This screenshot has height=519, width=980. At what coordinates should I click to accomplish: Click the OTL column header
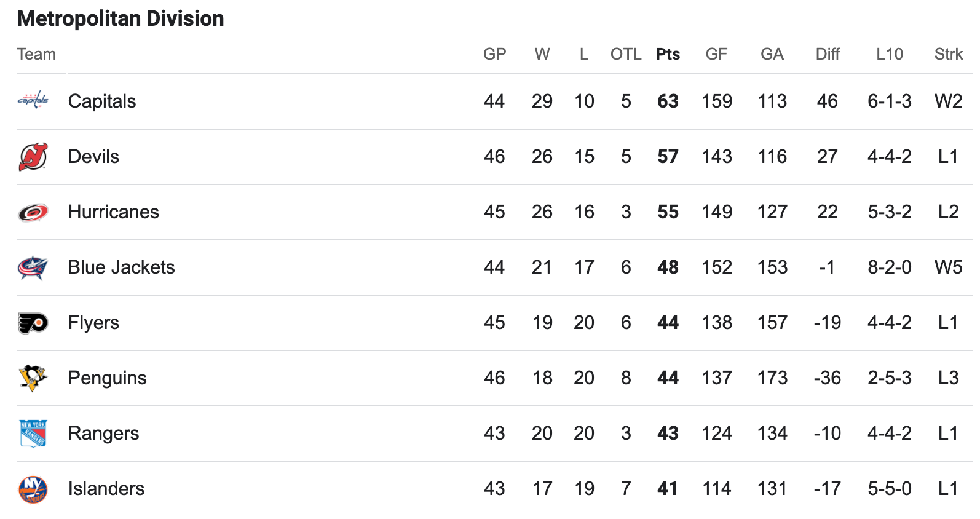626,54
